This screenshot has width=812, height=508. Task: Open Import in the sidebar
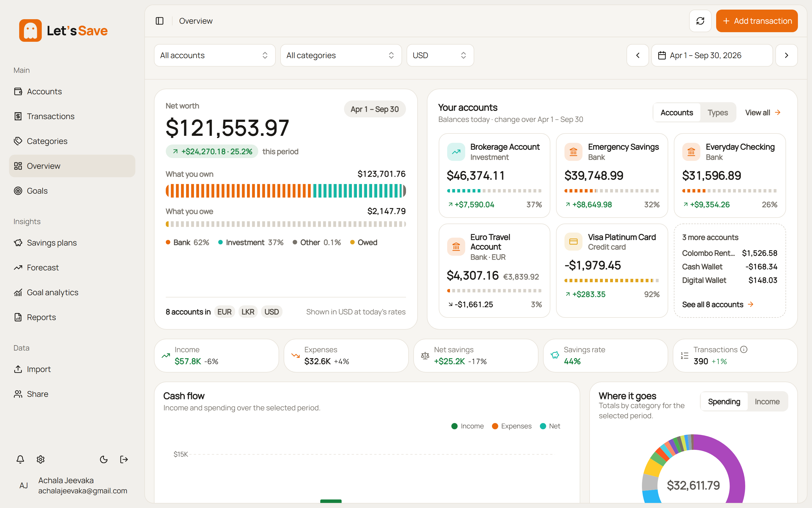(x=72, y=369)
